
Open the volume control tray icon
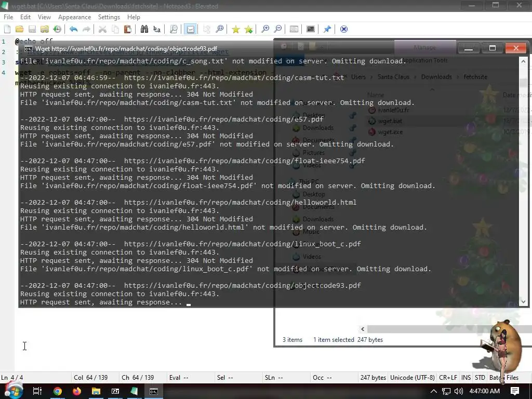458,391
